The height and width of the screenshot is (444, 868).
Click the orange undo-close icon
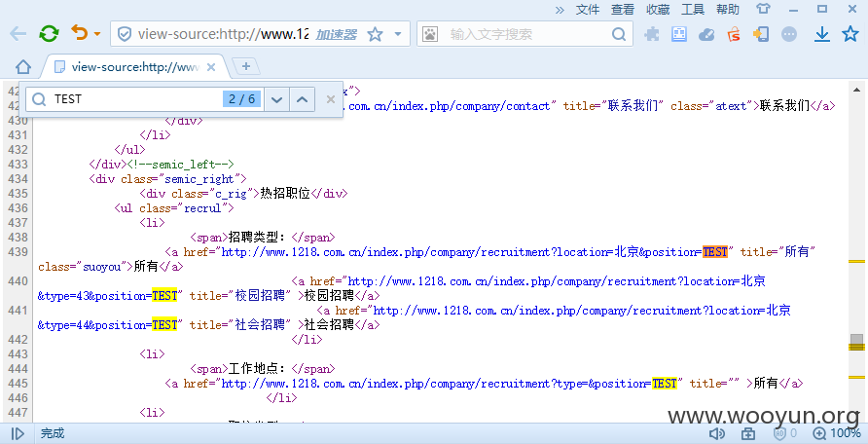point(79,33)
